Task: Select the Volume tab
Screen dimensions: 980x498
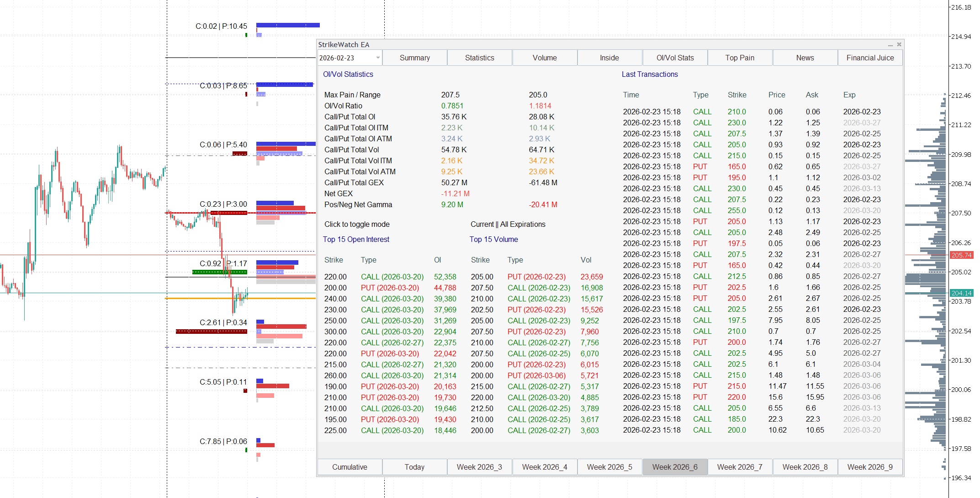Action: tap(545, 58)
